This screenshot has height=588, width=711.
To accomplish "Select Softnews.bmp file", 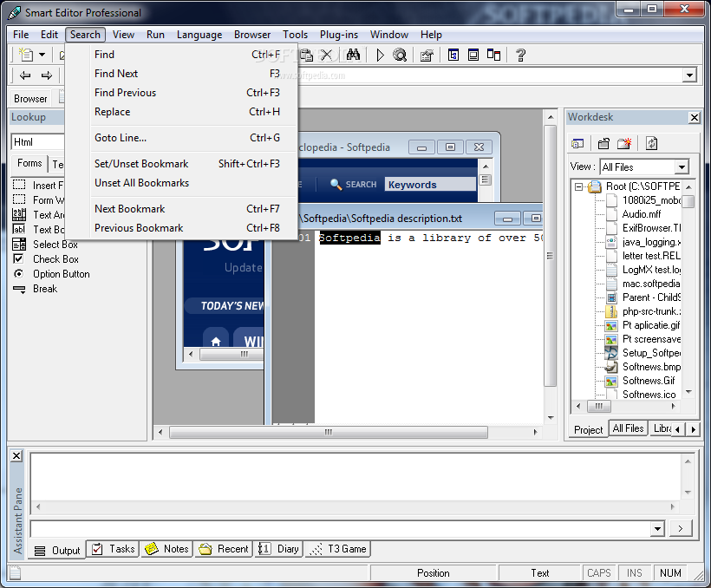I will (651, 367).
